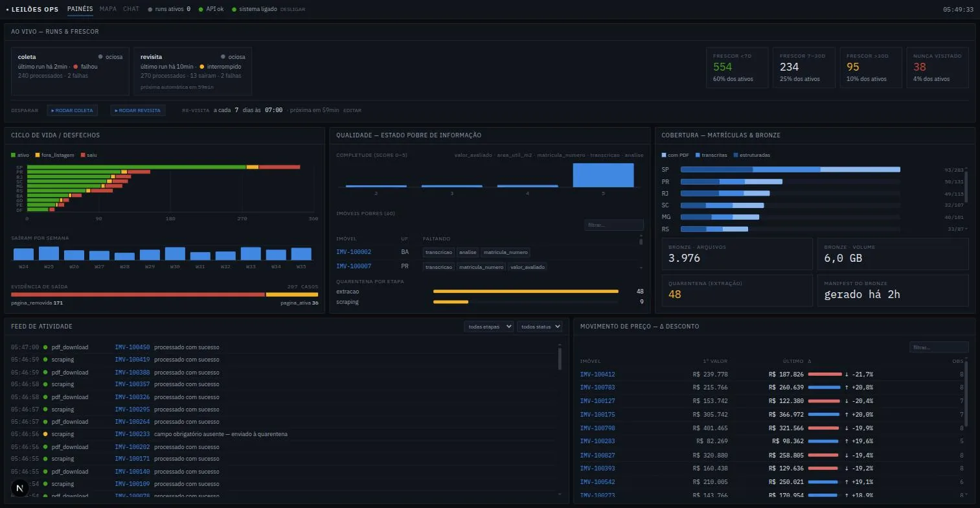Open IMV-100127 in price movement table
The height and width of the screenshot is (508, 980).
tap(597, 401)
